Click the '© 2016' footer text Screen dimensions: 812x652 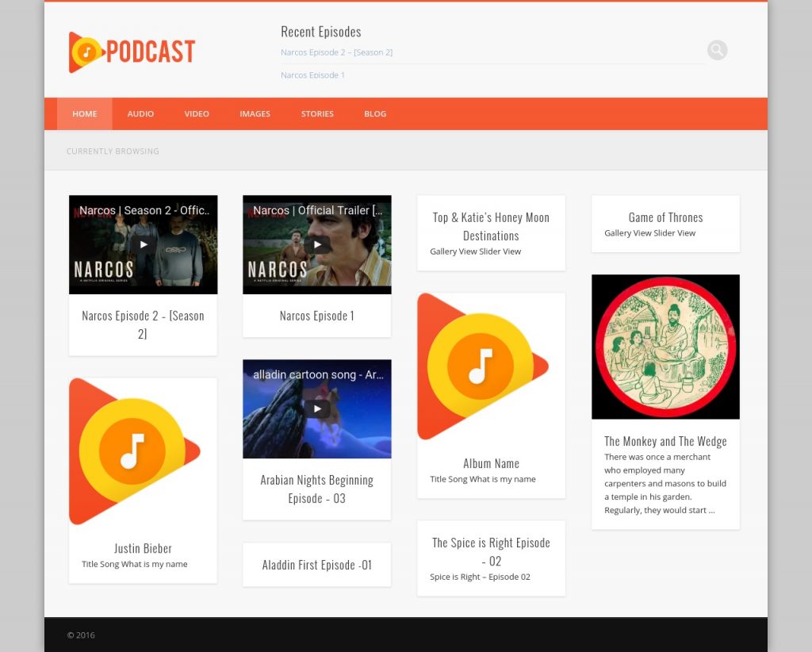[81, 635]
